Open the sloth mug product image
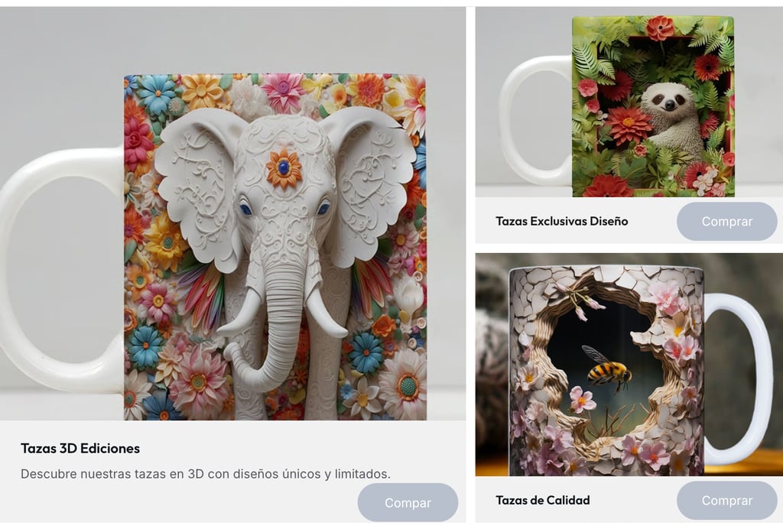This screenshot has width=783, height=532. click(629, 102)
